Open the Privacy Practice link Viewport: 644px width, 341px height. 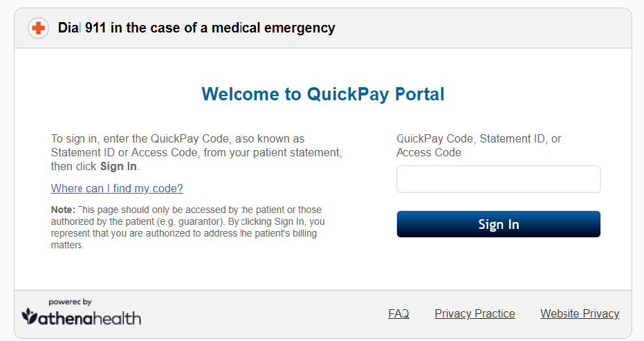(x=475, y=313)
